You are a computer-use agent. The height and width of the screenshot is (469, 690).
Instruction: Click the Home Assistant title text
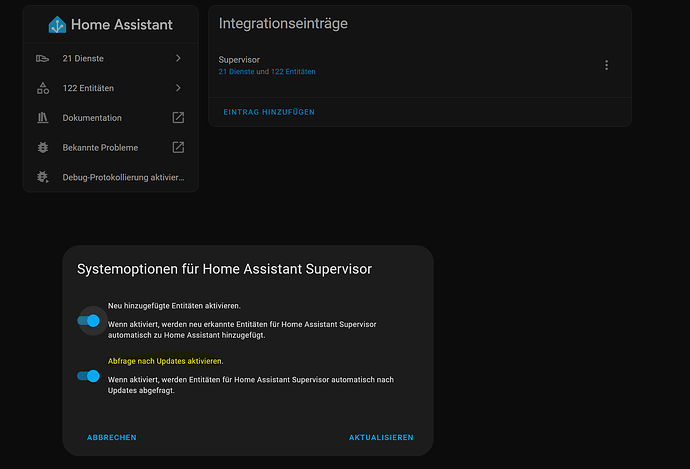coord(121,25)
